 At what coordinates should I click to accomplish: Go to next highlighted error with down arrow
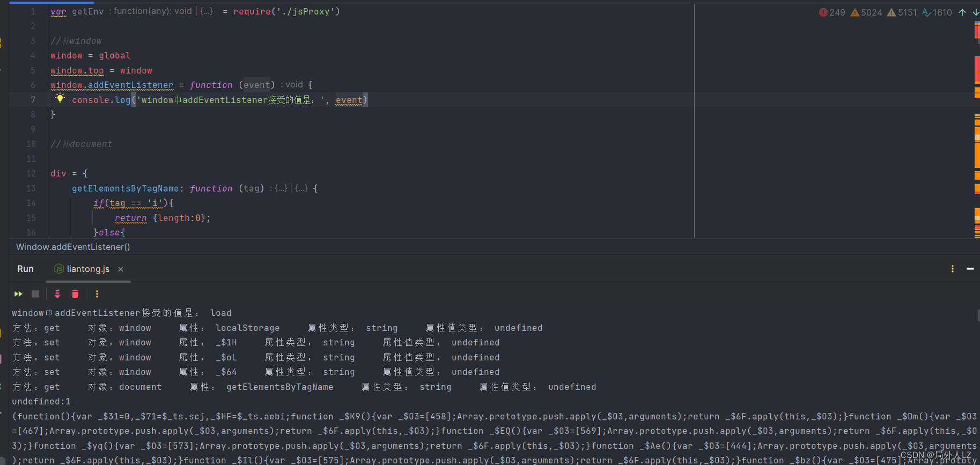[x=976, y=12]
